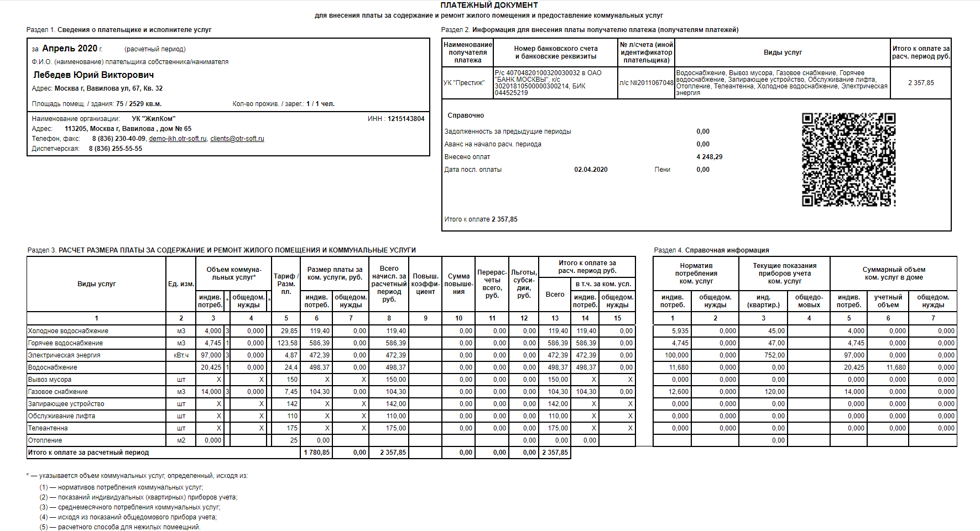Viewport: 980px width, 531px height.
Task: Click the "Горячее водоснабжение" row label
Action: (65, 343)
